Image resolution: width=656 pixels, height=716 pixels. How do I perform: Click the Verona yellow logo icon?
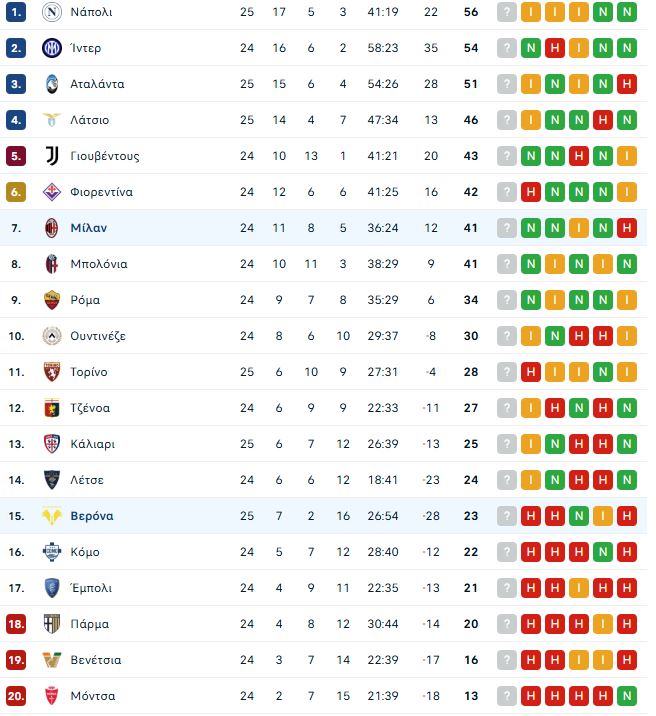52,516
